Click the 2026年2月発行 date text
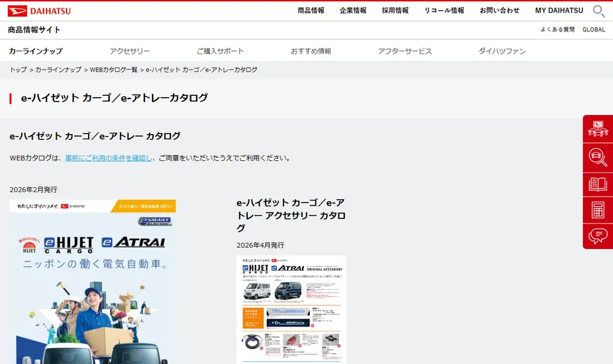The width and height of the screenshot is (613, 364). 34,190
